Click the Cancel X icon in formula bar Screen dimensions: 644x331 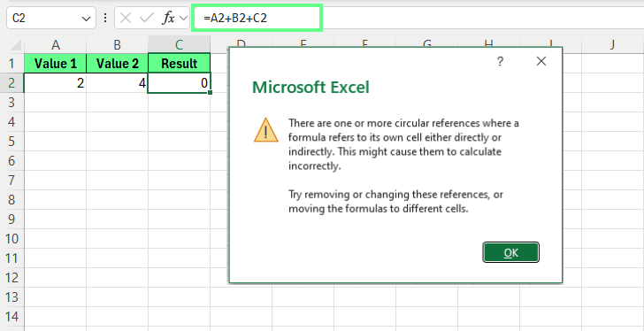tap(126, 18)
